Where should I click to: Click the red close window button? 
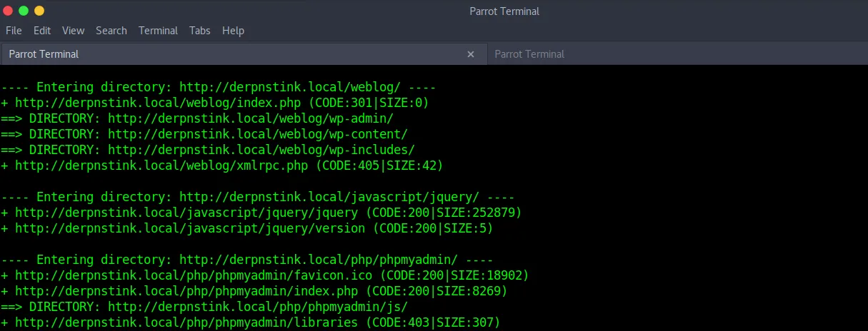point(8,11)
